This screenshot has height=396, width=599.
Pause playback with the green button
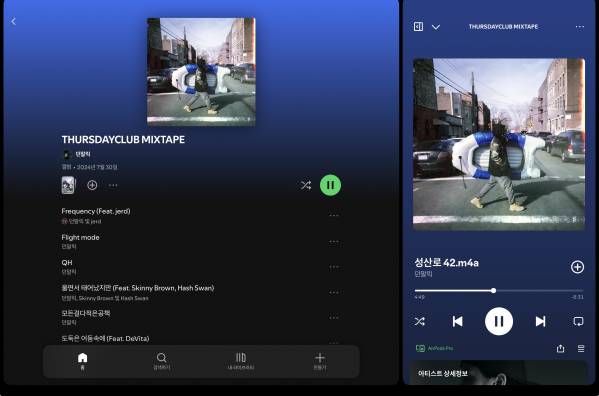pos(330,185)
